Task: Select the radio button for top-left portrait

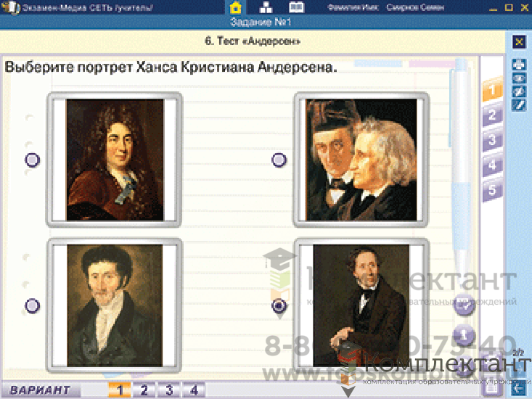Action: coord(33,160)
